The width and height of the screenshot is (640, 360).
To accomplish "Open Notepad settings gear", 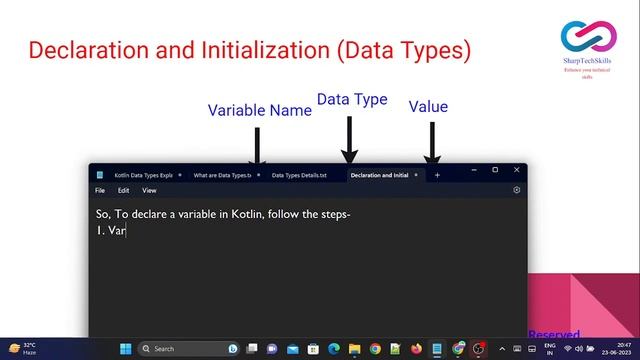I will 516,190.
